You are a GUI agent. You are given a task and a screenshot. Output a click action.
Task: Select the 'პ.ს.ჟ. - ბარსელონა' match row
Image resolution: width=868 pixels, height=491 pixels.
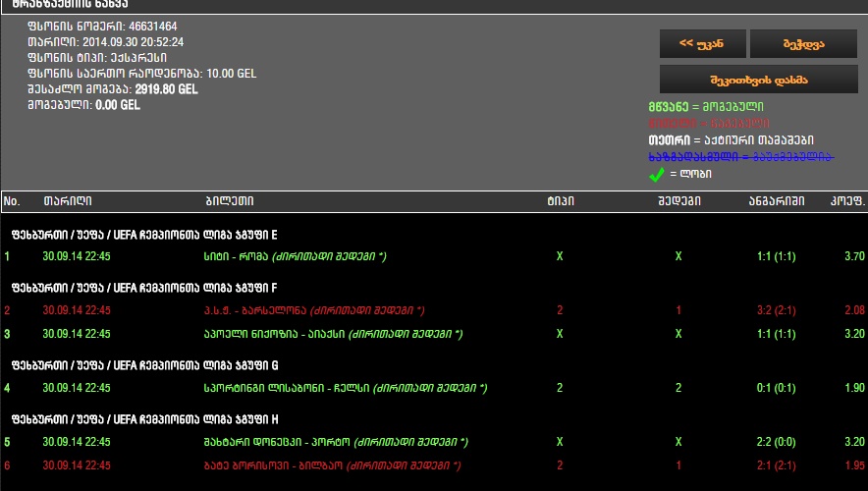(434, 310)
